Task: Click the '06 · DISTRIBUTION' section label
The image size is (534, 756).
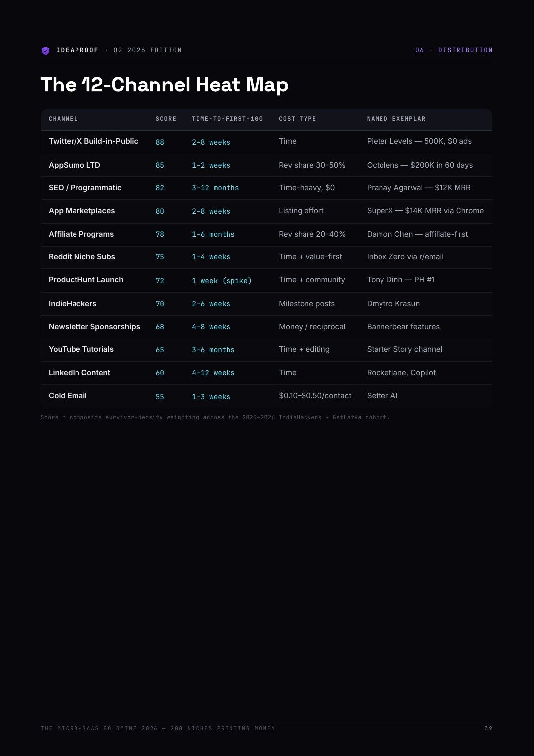Action: pyautogui.click(x=454, y=50)
